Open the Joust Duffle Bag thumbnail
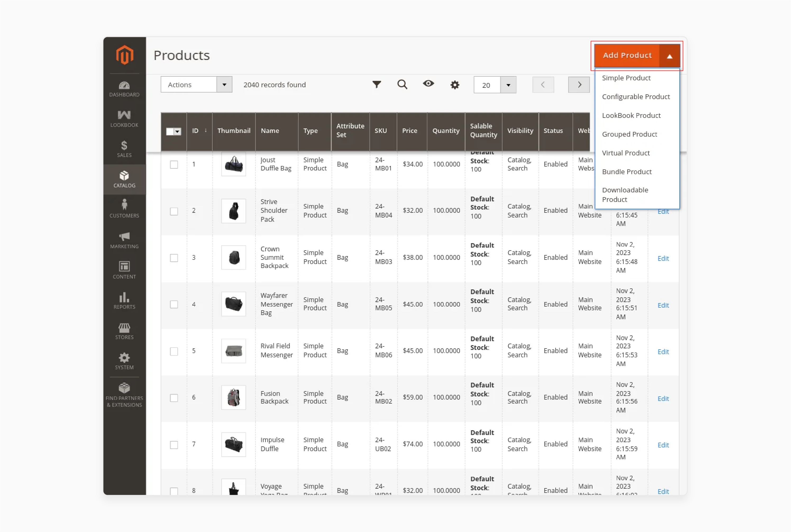The image size is (791, 532). click(234, 164)
